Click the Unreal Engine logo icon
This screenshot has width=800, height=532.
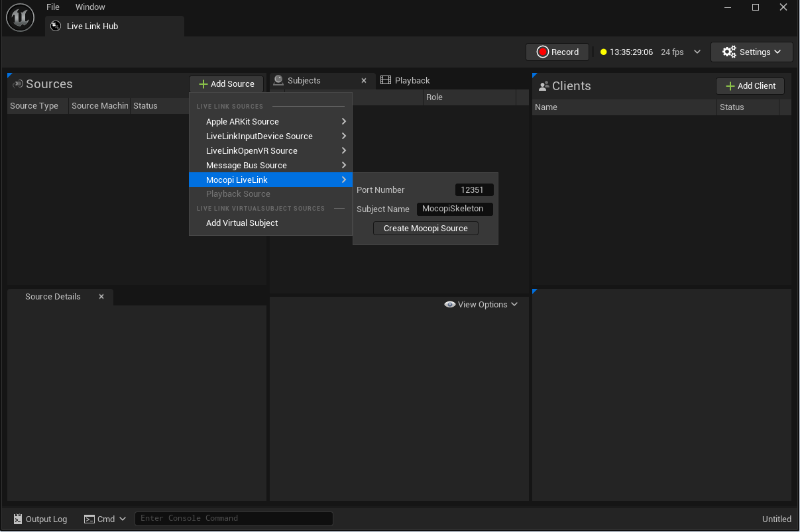coord(20,17)
